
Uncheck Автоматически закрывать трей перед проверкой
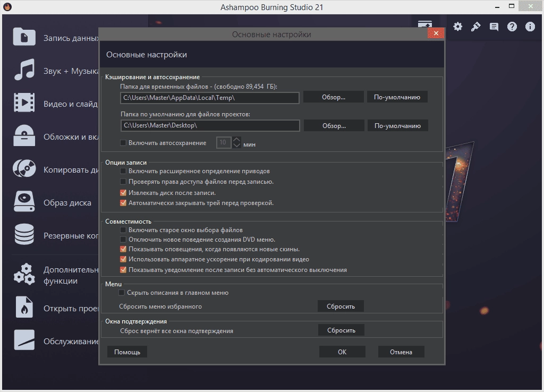pyautogui.click(x=123, y=203)
